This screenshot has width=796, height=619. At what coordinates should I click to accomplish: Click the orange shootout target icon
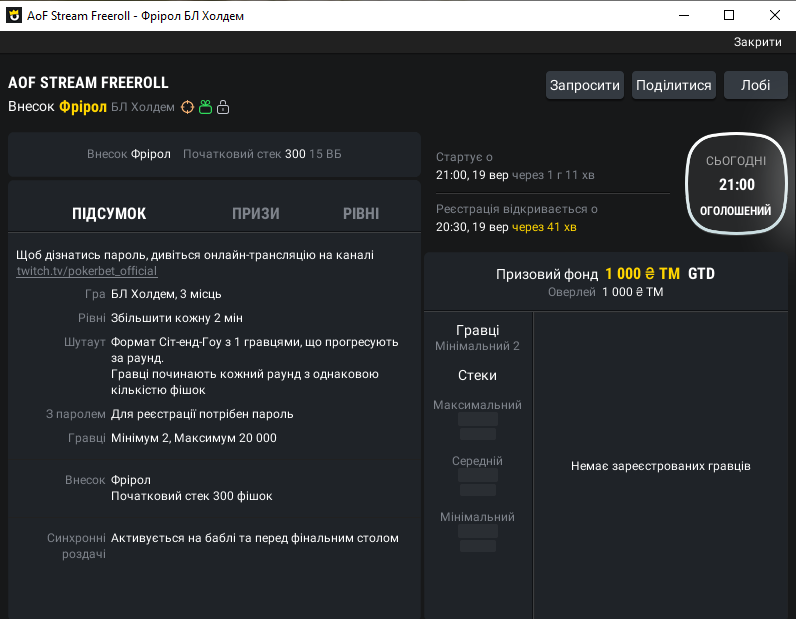pos(187,107)
